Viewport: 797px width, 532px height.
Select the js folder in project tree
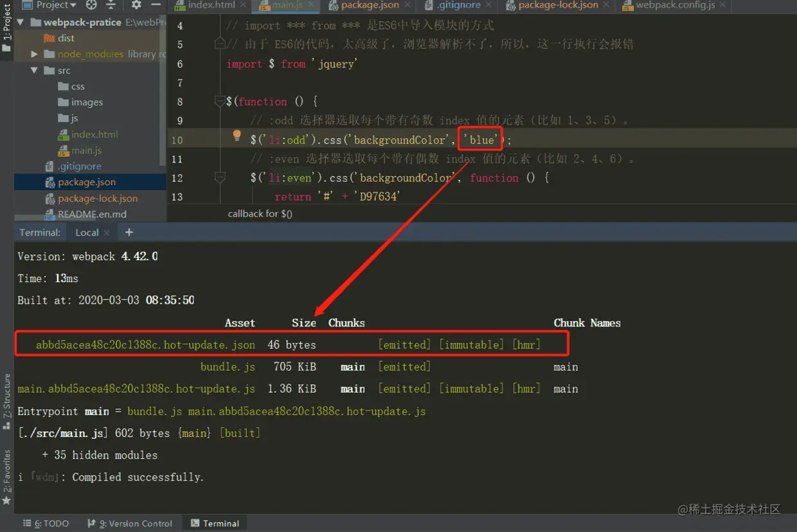tap(75, 118)
